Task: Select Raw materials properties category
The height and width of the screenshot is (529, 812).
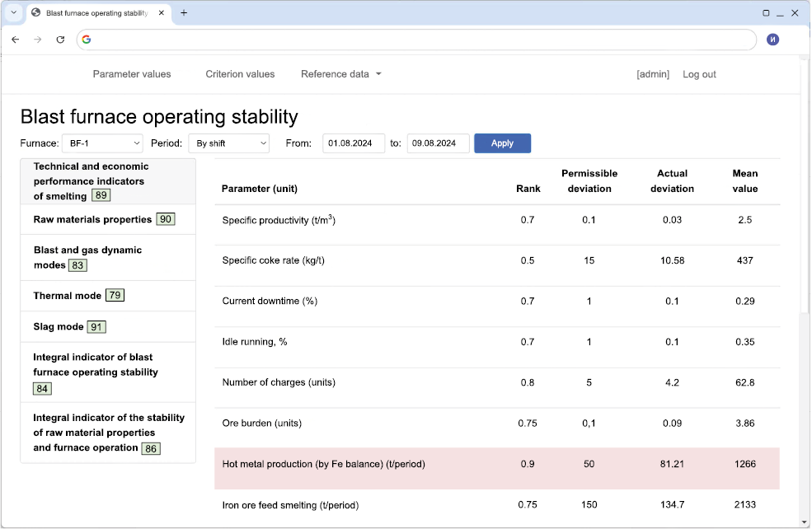Action: point(92,219)
